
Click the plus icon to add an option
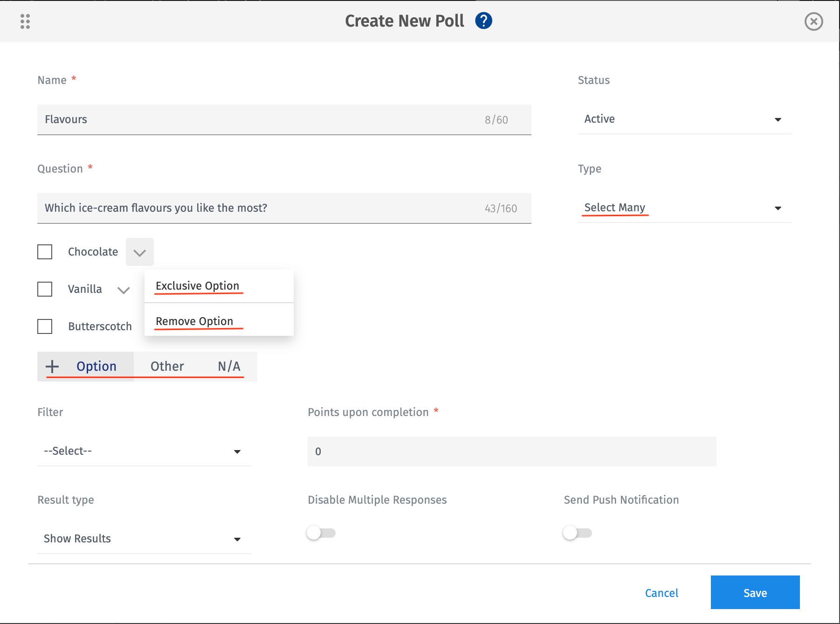[52, 367]
